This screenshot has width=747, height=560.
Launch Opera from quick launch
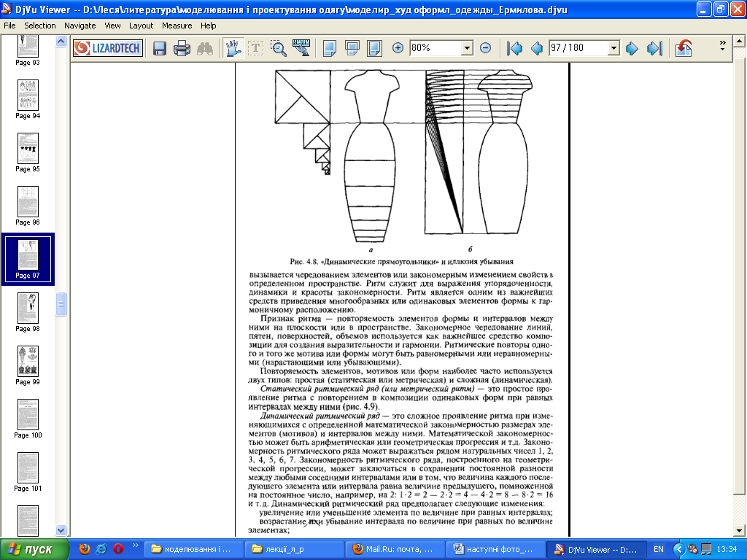(118, 549)
